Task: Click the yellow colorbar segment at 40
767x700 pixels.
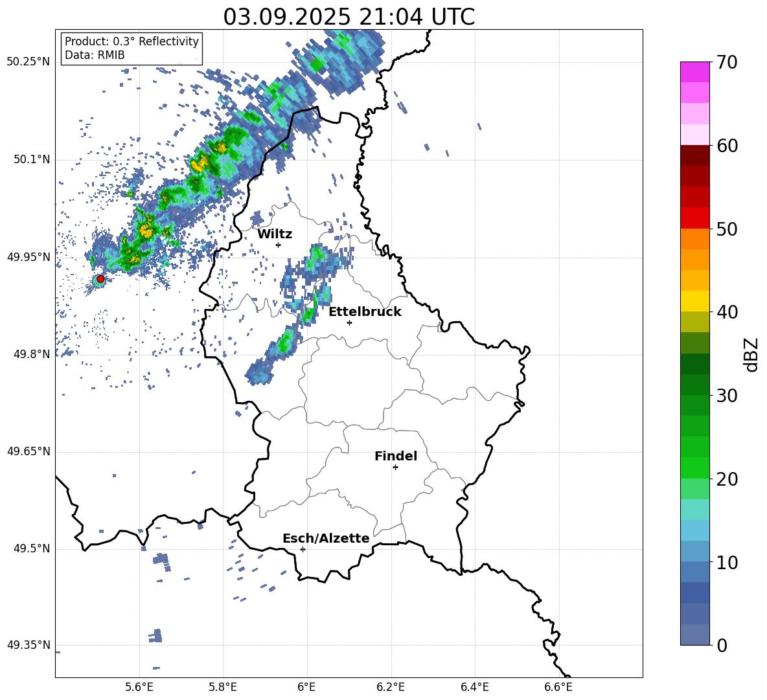Action: 695,302
